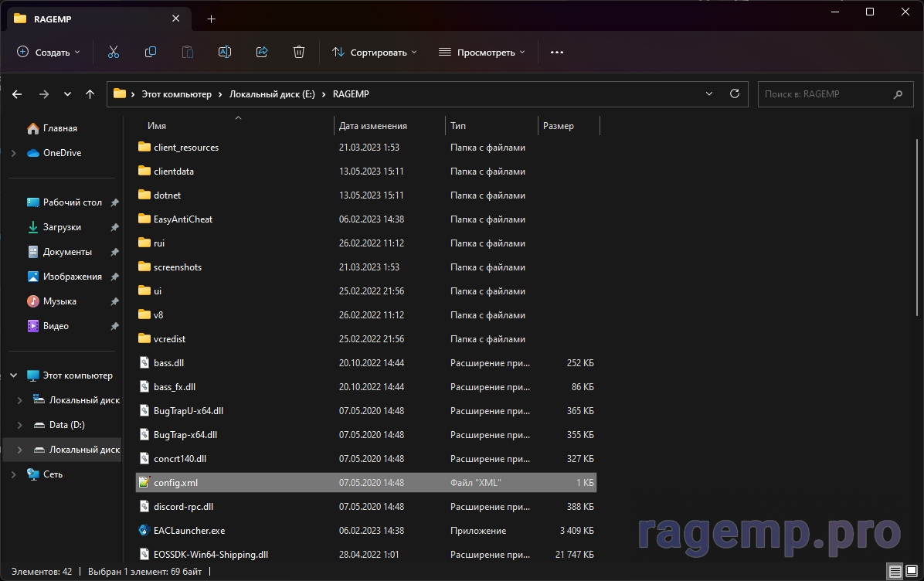Delete the selected file with trash icon
924x581 pixels.
coord(299,52)
